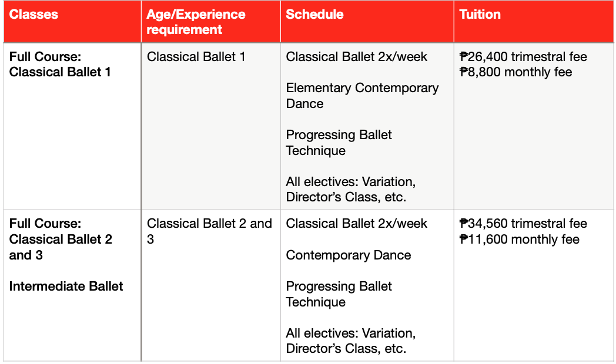
Task: Click Full Course: Classical Ballet 2 and 3
Action: coord(61,239)
